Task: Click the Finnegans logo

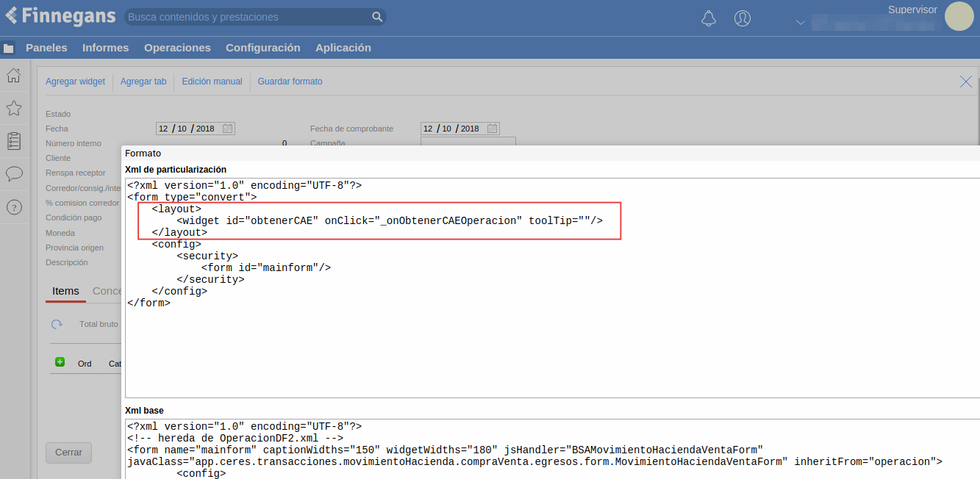Action: (x=60, y=16)
